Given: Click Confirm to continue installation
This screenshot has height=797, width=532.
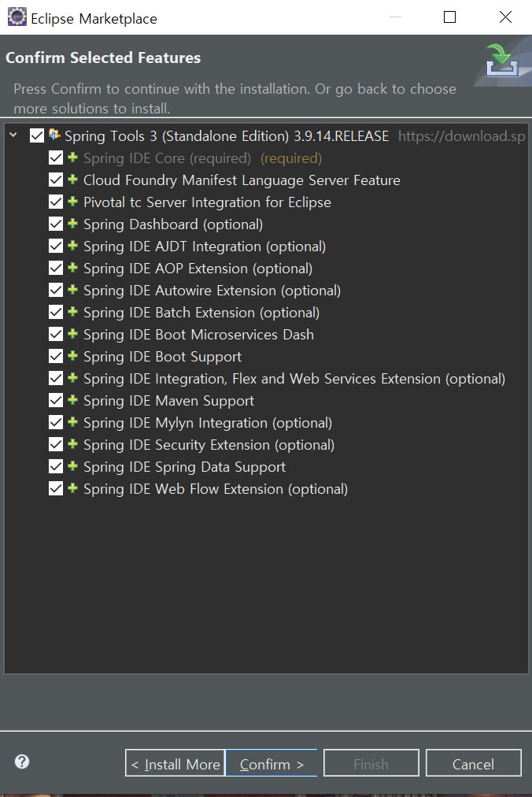Looking at the screenshot, I should point(272,763).
